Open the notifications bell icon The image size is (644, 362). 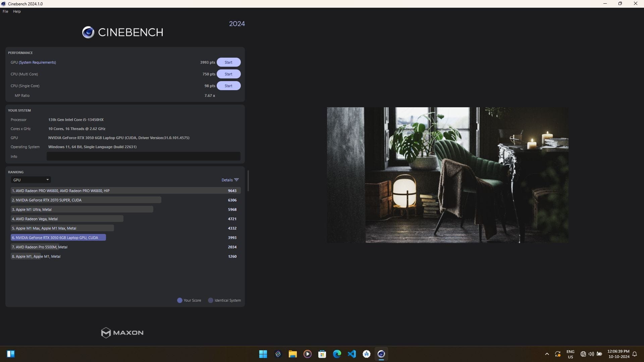coord(635,354)
